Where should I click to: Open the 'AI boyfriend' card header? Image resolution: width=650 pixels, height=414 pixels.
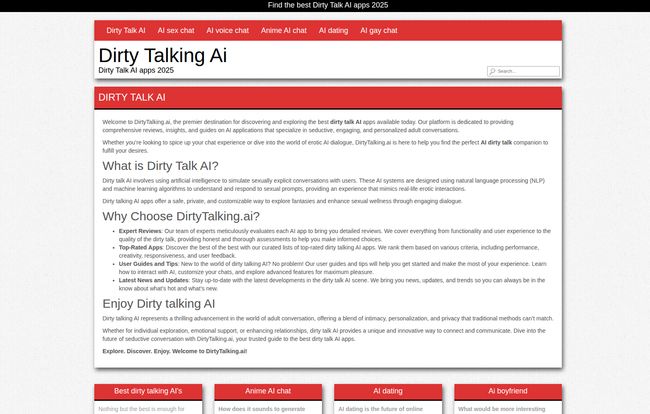(508, 391)
